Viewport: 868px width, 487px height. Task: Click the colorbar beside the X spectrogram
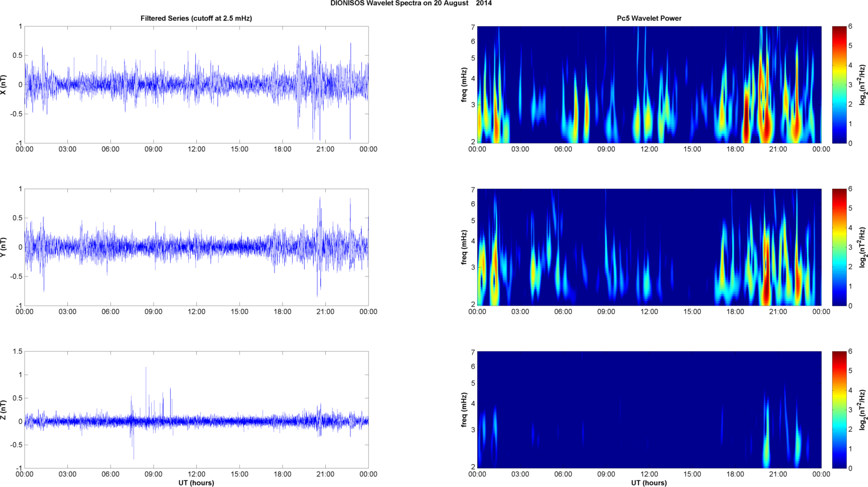click(x=839, y=85)
